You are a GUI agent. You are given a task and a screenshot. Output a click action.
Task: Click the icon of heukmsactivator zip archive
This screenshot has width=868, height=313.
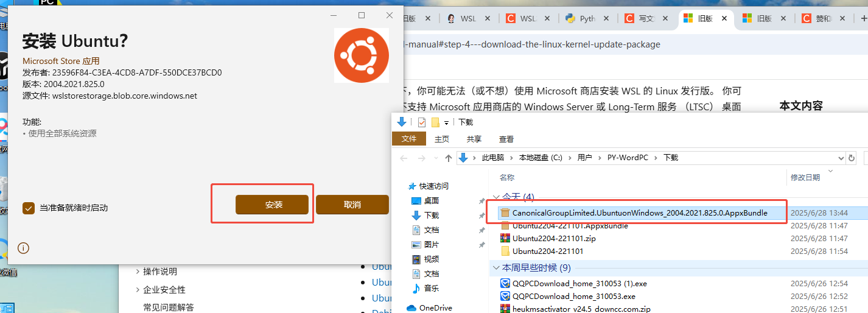coord(505,309)
